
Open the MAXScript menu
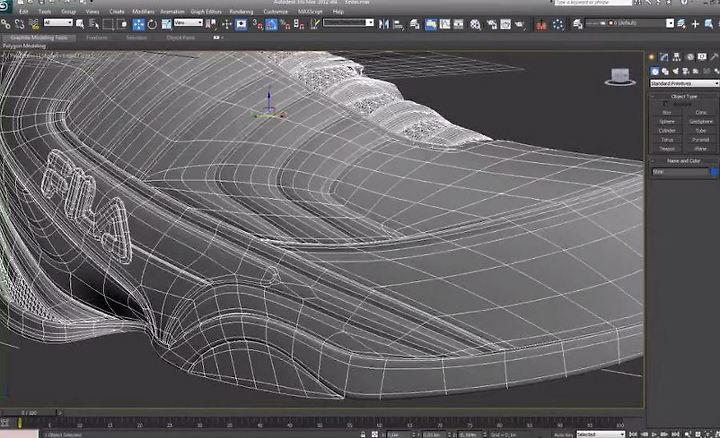pyautogui.click(x=310, y=11)
